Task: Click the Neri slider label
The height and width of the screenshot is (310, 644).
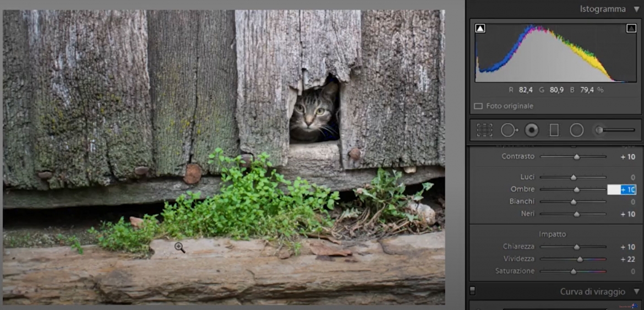Action: click(527, 214)
